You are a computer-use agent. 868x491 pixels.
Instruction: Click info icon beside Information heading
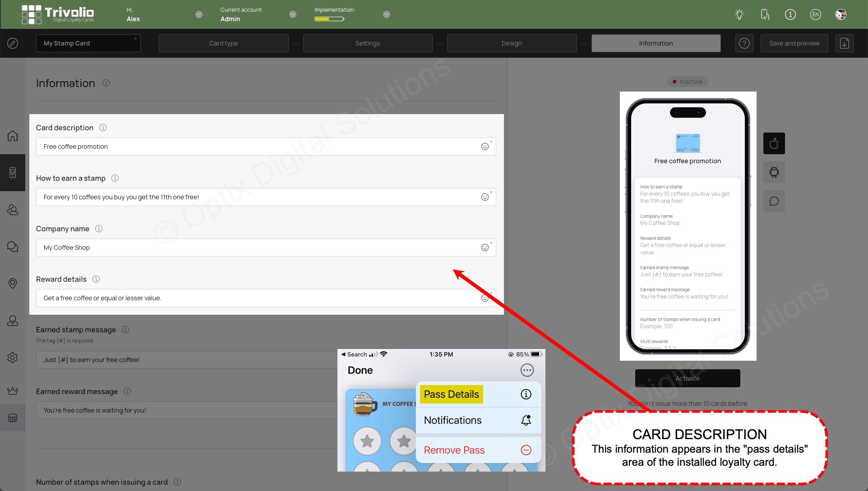(x=106, y=83)
